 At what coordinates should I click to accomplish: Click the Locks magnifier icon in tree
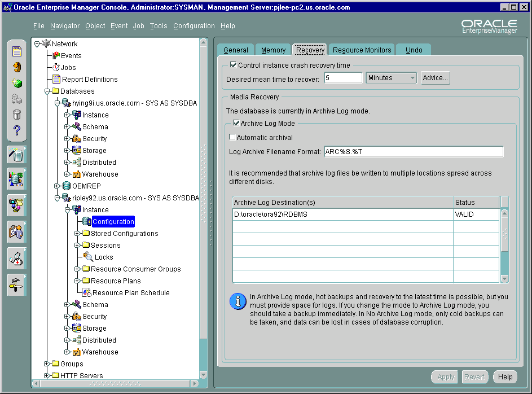[x=87, y=257]
